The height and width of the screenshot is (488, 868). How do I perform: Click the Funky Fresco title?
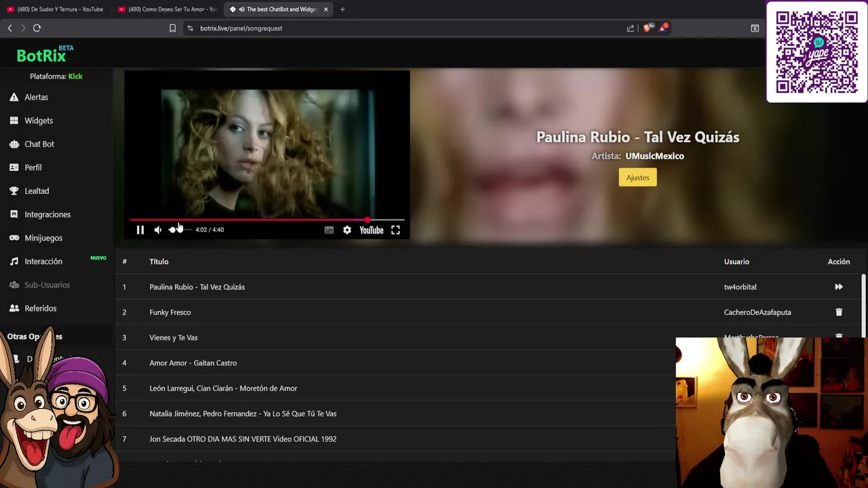pos(170,312)
